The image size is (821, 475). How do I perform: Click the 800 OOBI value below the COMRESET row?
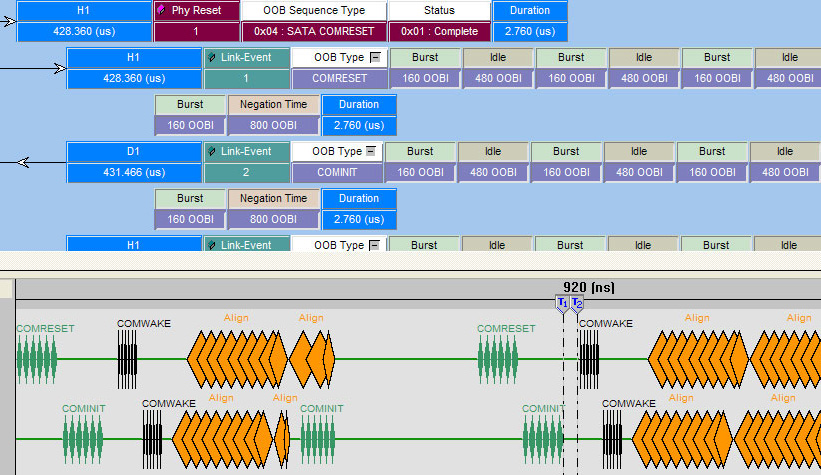[x=273, y=125]
